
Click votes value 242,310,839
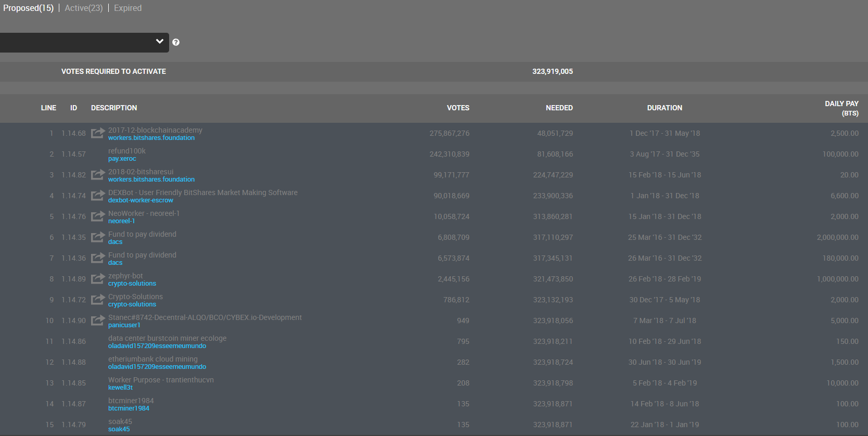click(x=450, y=154)
